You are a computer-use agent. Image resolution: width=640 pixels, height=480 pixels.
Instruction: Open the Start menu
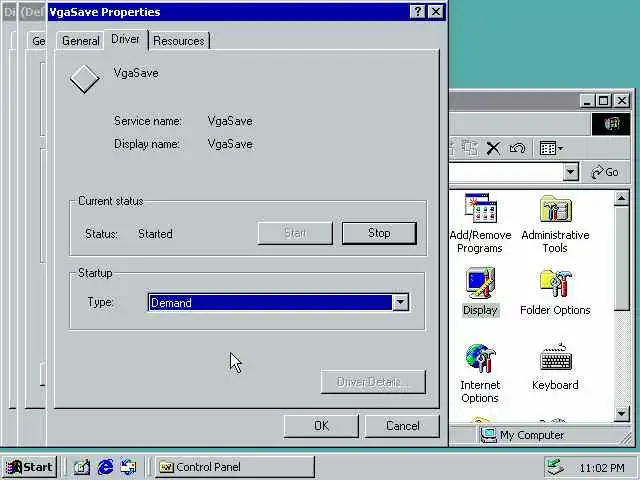(29, 467)
